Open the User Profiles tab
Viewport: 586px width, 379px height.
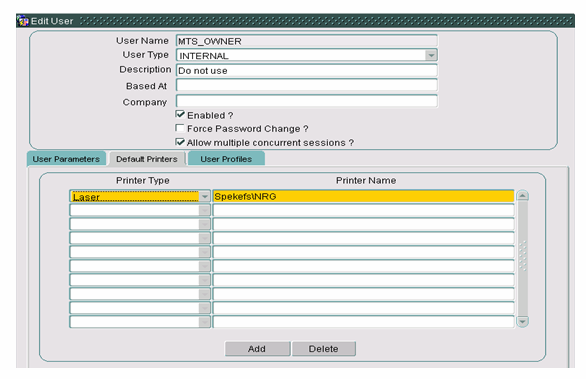(x=226, y=159)
